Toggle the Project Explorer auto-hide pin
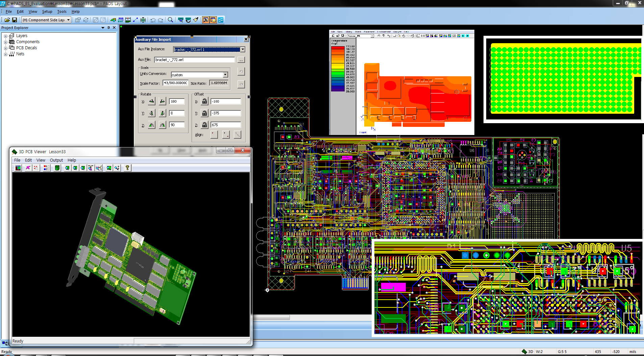This screenshot has width=644, height=356. [108, 28]
